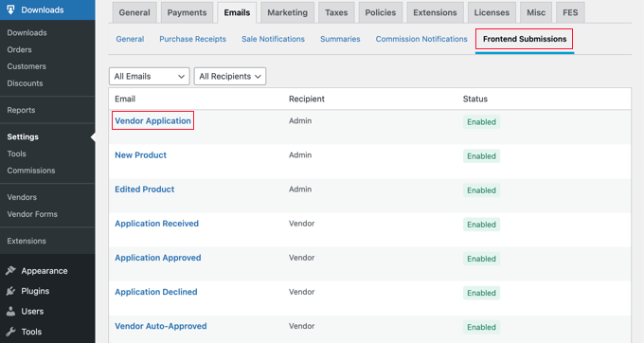The image size is (644, 343).
Task: Click the Tools wrench icon
Action: pos(10,331)
